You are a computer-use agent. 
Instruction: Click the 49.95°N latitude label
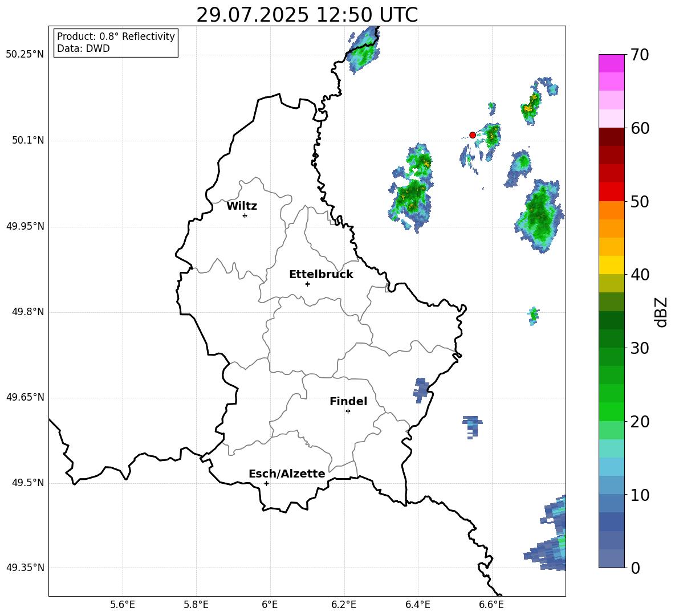pyautogui.click(x=25, y=226)
